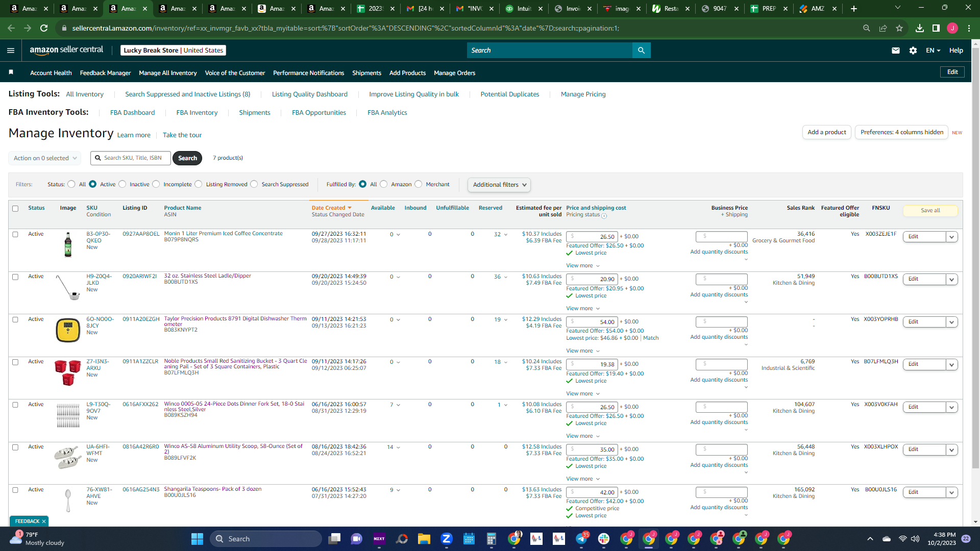Open Task View on the taskbar

point(334,539)
